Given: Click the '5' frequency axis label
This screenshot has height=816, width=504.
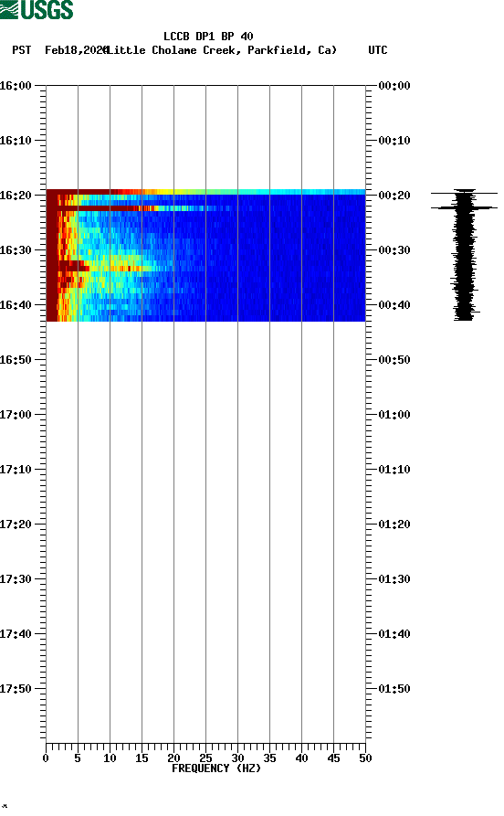Looking at the screenshot, I should point(78,758).
